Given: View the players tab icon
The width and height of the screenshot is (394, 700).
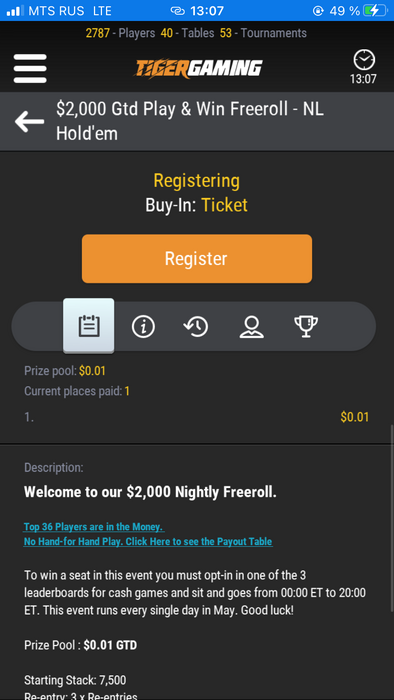Looking at the screenshot, I should click(251, 327).
